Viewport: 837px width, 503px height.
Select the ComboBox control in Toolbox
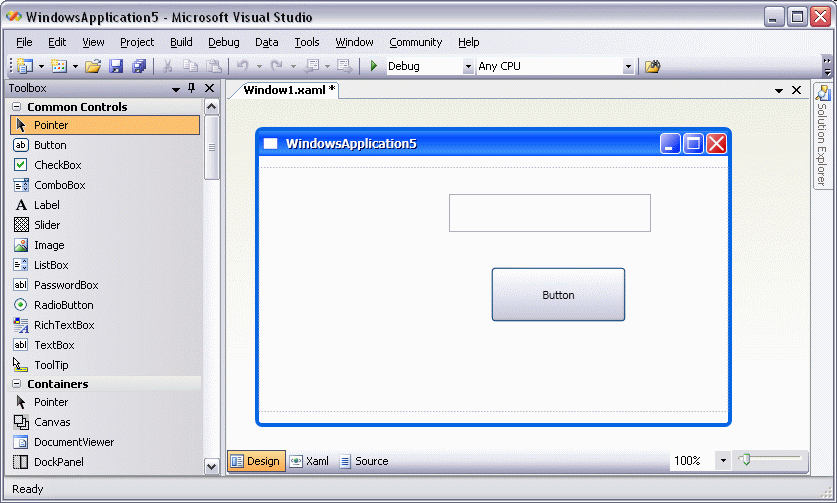pyautogui.click(x=105, y=185)
